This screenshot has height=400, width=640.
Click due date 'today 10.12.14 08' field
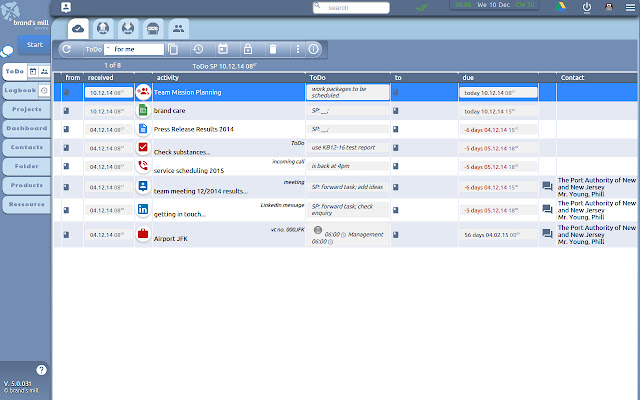(x=498, y=93)
